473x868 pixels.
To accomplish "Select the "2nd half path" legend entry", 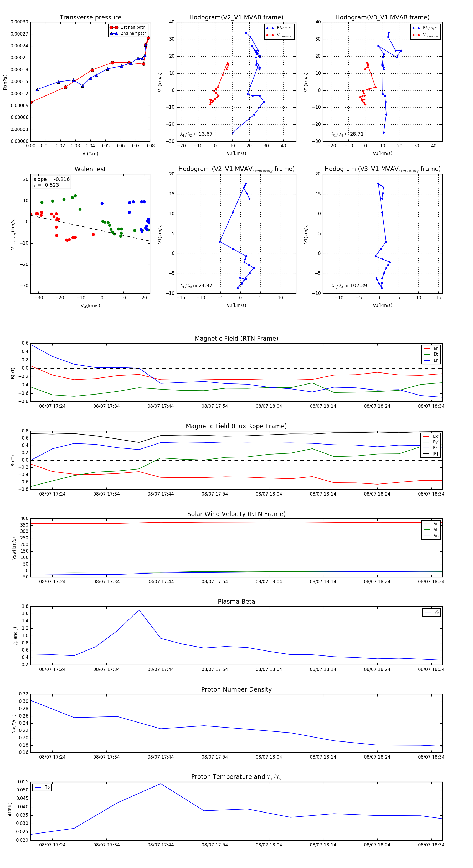I will click(128, 33).
